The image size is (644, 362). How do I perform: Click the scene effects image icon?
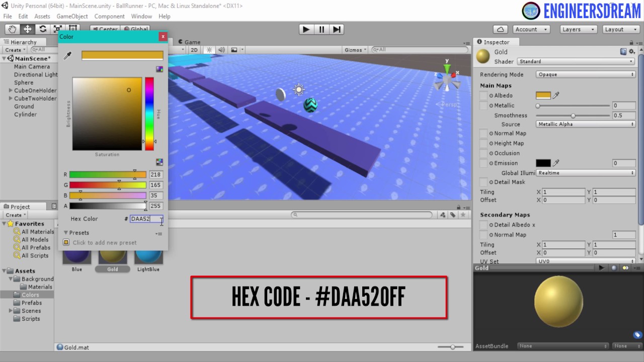coord(234,50)
